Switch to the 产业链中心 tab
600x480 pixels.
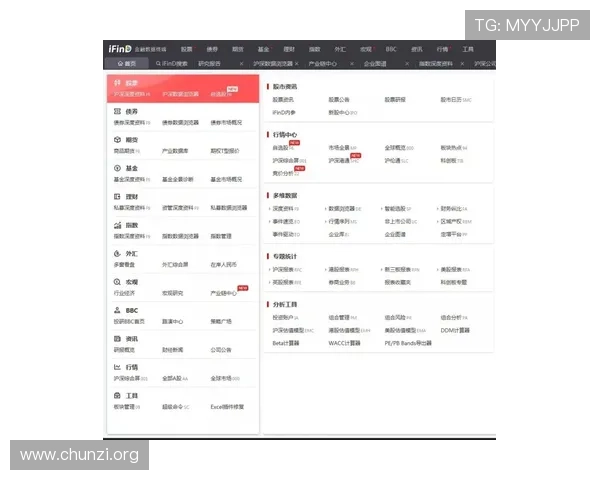pos(322,63)
